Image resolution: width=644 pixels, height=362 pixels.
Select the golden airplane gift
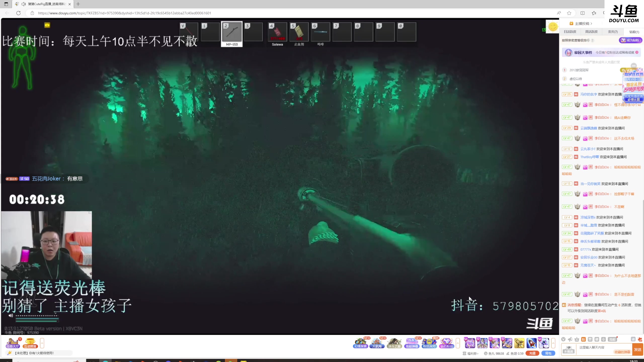click(x=519, y=343)
